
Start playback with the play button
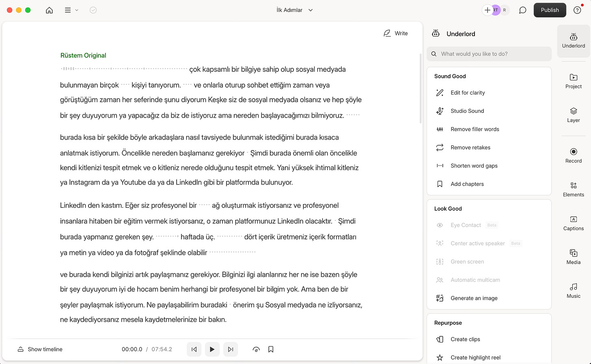[212, 349]
